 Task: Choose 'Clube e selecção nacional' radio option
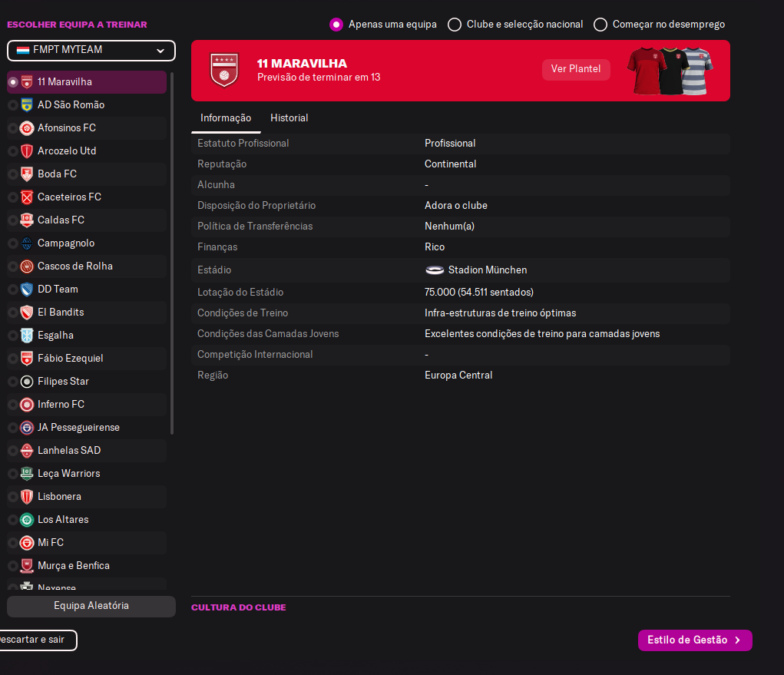[455, 25]
